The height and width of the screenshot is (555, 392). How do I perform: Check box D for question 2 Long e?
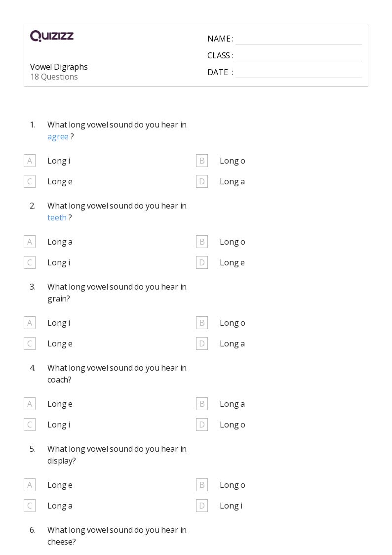(x=202, y=262)
